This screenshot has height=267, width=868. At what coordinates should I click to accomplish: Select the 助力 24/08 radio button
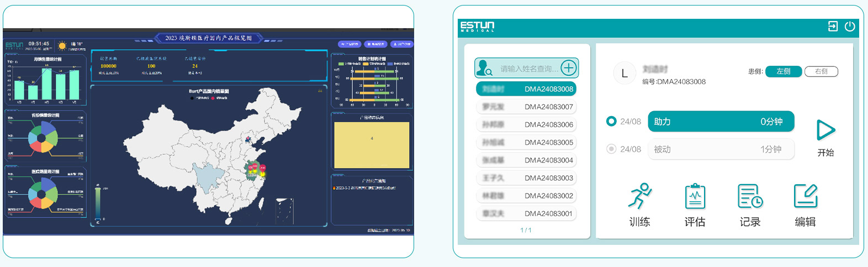click(611, 121)
